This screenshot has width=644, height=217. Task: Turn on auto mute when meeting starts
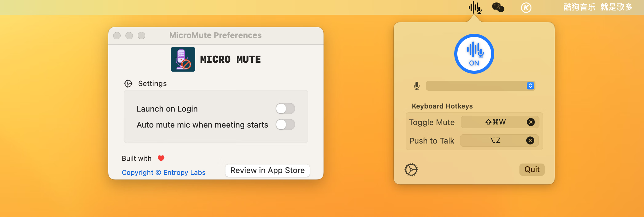(x=285, y=124)
